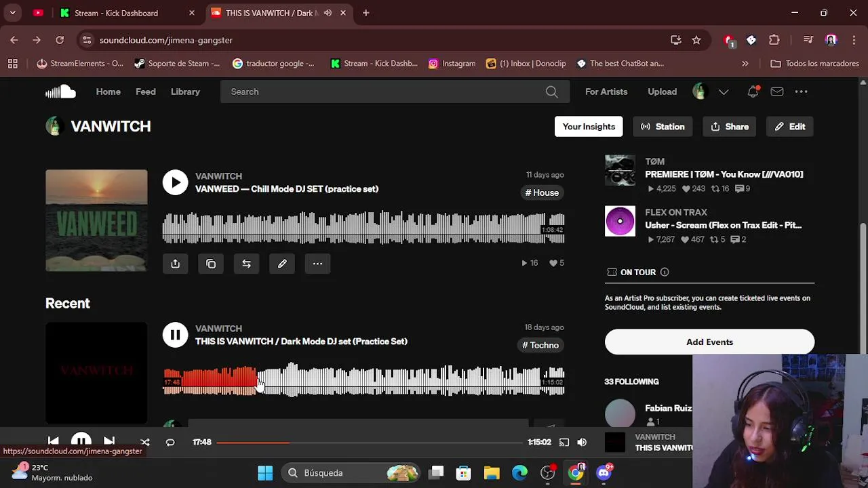Click the Your Insights button
868x488 pixels.
click(589, 127)
